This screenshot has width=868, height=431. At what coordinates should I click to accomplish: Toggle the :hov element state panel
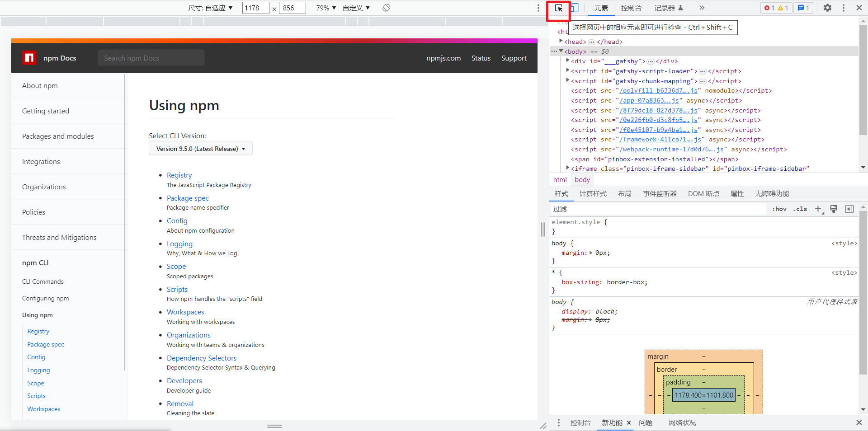779,209
